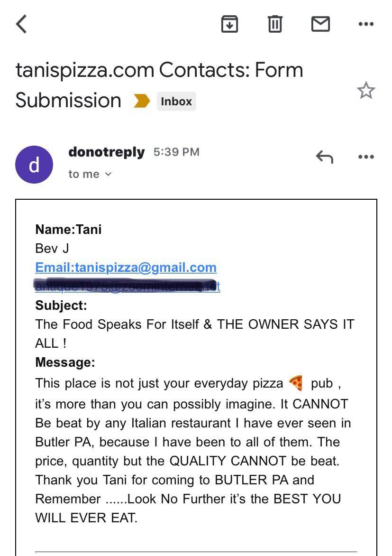Screen dimensions: 392x556
Task: Click the pizza emoji in message
Action: (296, 383)
